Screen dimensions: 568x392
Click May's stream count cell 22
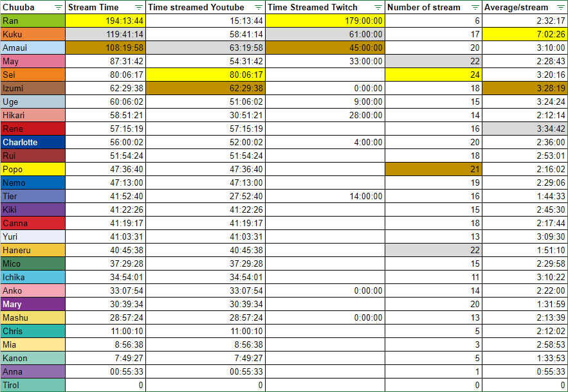[434, 62]
